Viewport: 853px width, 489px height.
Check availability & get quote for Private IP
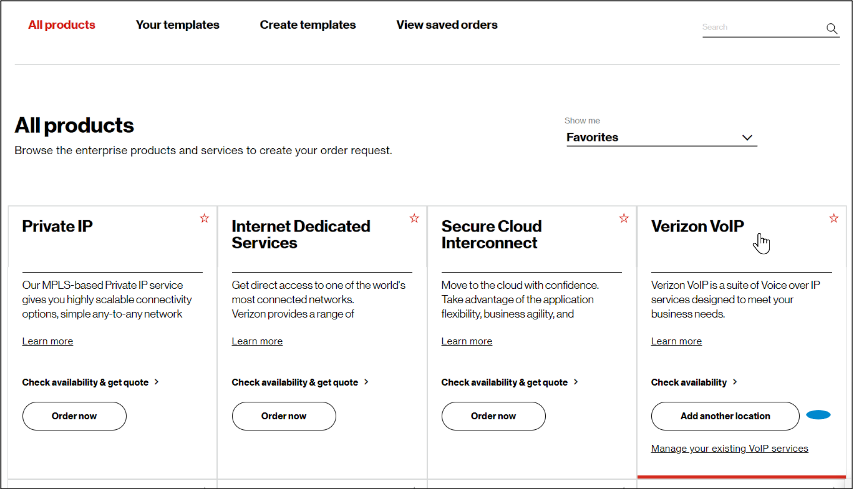tap(90, 382)
